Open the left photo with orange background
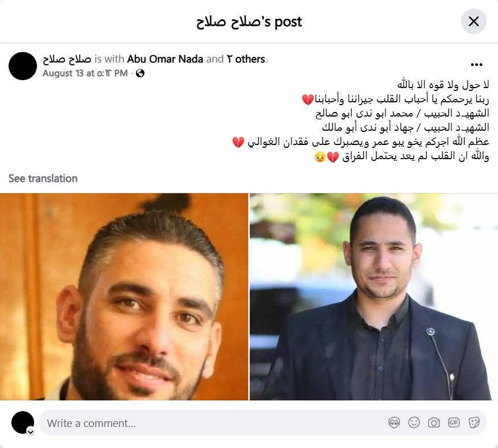 coord(124,297)
